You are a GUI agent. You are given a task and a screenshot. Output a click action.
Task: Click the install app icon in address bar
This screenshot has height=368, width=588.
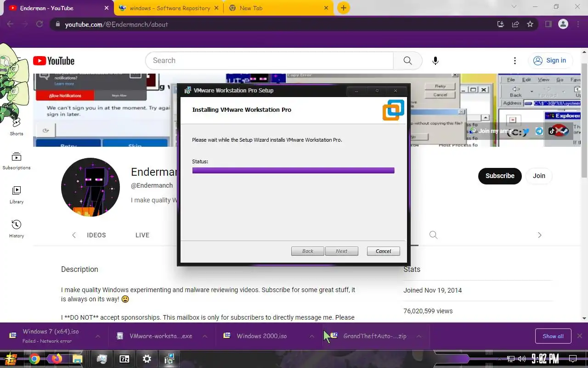coord(501,24)
